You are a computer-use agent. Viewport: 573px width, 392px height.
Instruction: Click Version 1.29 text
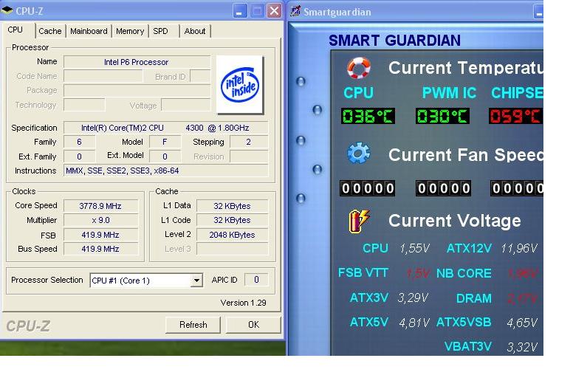click(244, 303)
